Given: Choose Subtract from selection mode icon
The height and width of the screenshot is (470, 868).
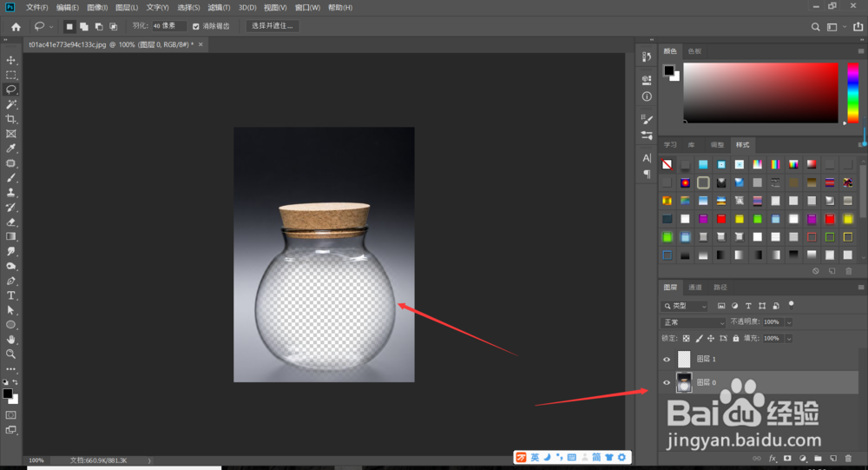Looking at the screenshot, I should coord(99,26).
